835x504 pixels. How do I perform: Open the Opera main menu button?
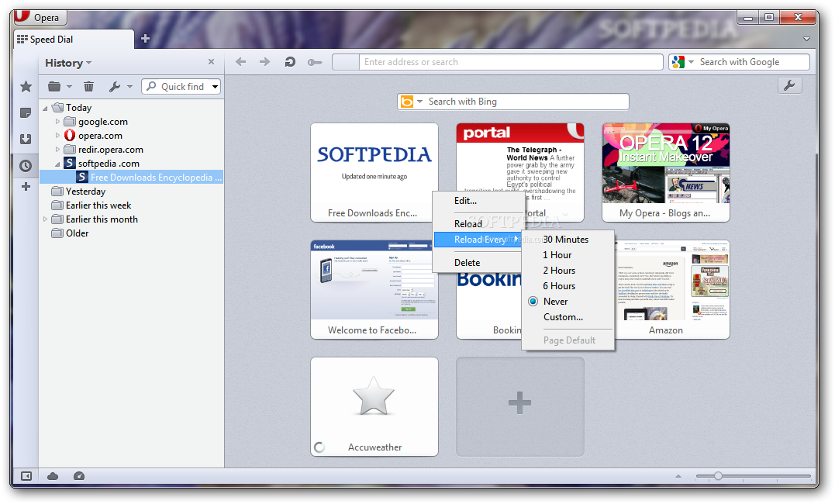pos(40,18)
